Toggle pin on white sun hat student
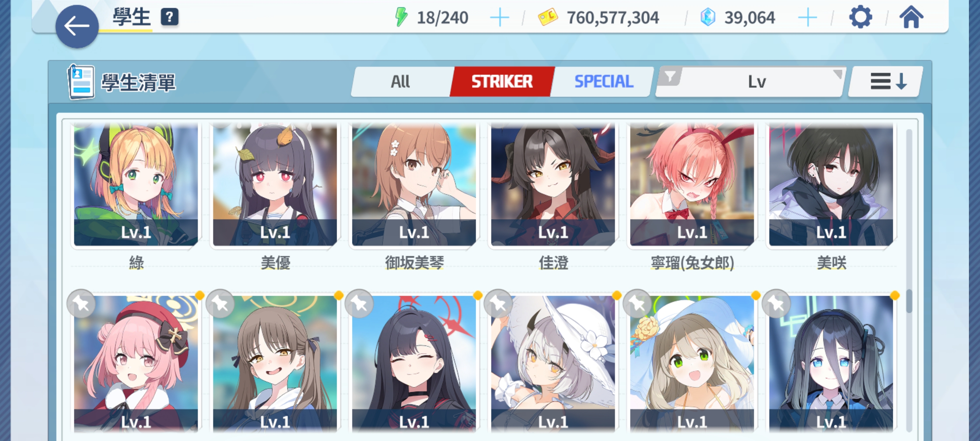 pyautogui.click(x=498, y=304)
